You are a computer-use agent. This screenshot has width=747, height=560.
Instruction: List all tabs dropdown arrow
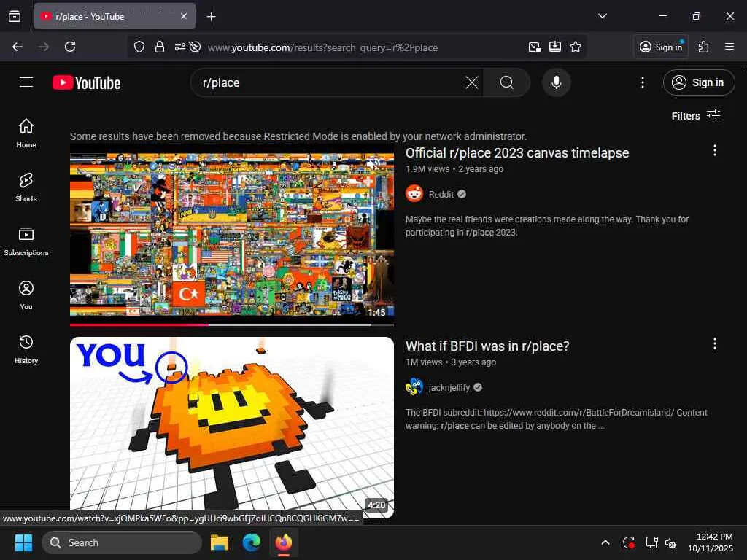(602, 16)
